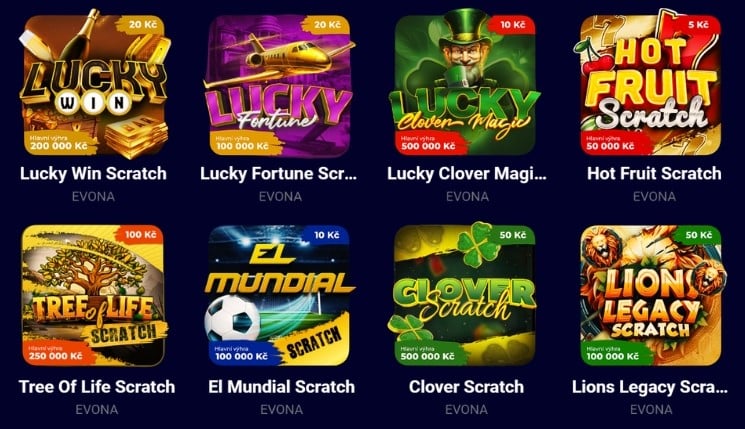
Task: Select the El Mundial soccer ball tile
Action: click(279, 296)
